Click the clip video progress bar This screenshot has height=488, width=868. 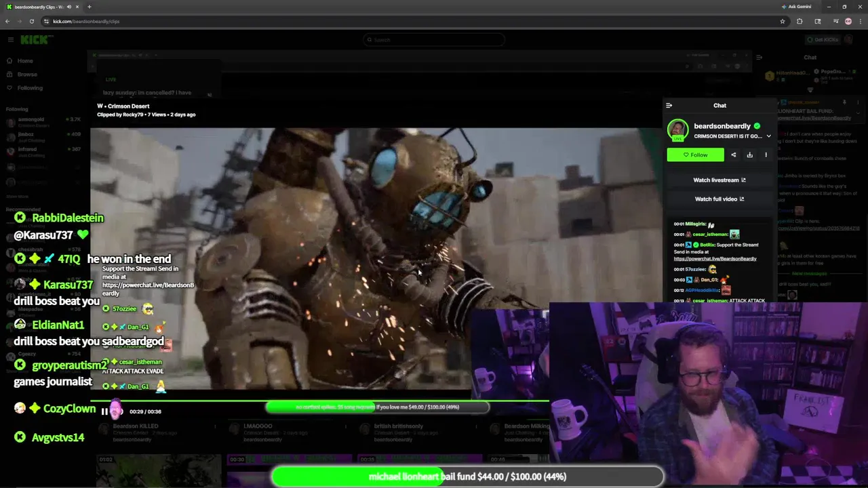pyautogui.click(x=320, y=400)
